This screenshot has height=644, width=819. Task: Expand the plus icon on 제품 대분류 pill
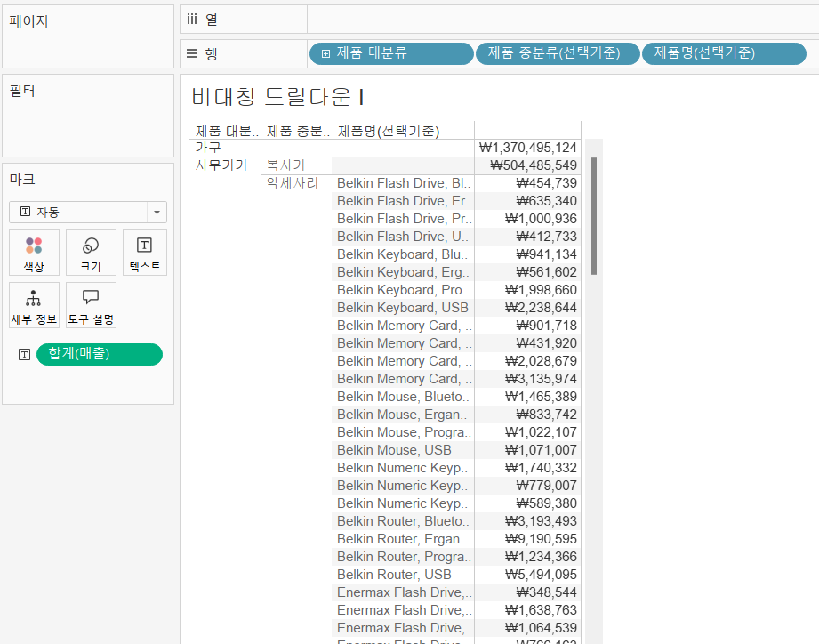point(325,53)
